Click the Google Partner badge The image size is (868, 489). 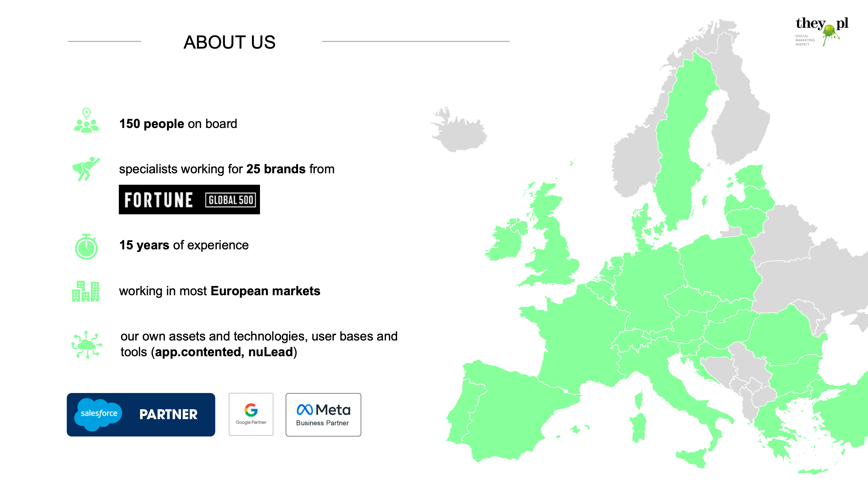coord(251,414)
